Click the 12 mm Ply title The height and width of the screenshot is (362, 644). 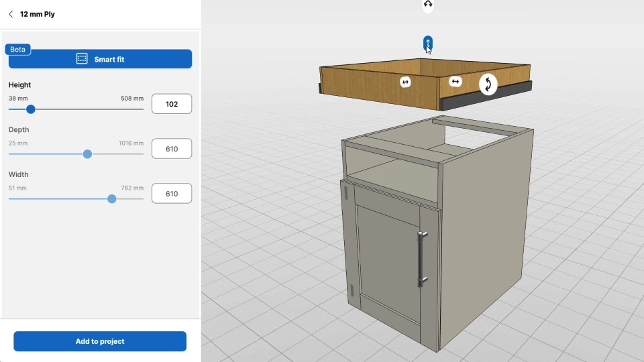[38, 14]
